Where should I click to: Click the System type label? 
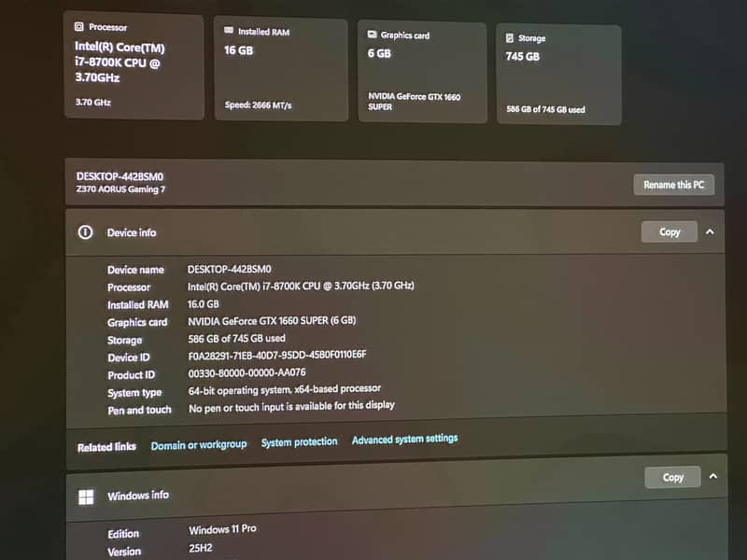tap(134, 393)
